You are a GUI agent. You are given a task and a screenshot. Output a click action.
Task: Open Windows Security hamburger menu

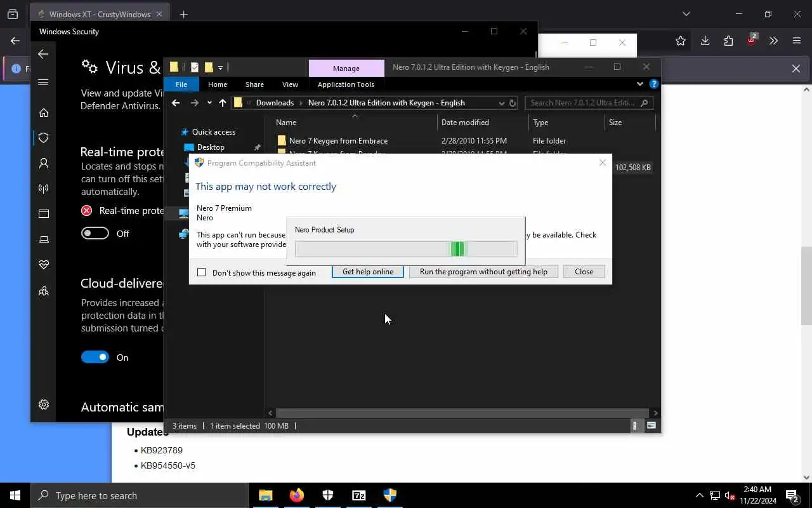[x=43, y=82]
